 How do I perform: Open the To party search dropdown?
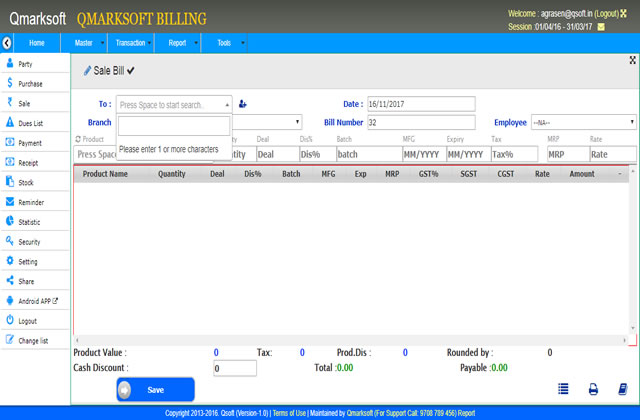[x=174, y=104]
